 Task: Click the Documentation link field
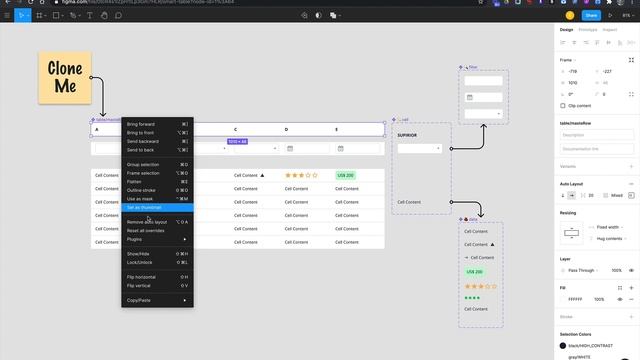pyautogui.click(x=597, y=149)
